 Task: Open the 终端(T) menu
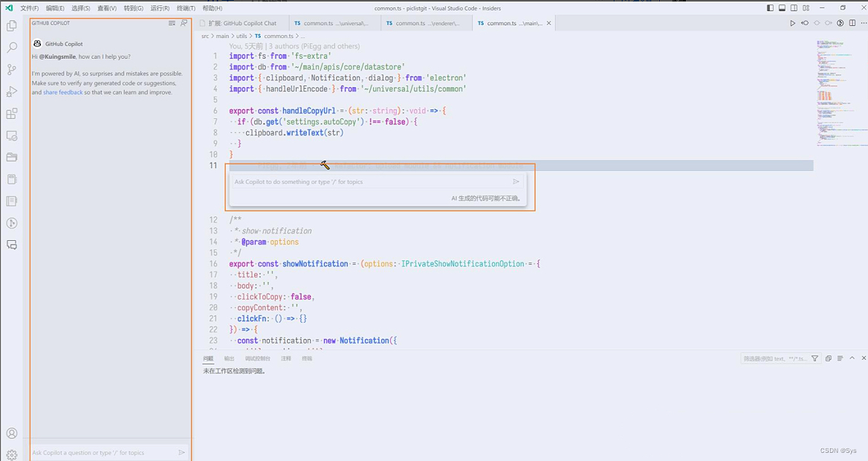click(x=186, y=8)
